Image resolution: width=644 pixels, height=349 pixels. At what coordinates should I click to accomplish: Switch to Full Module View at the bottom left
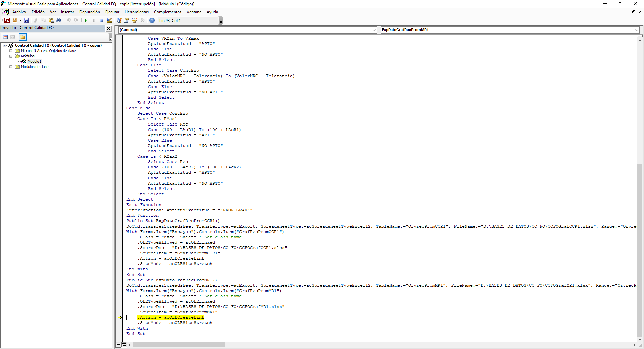point(124,344)
